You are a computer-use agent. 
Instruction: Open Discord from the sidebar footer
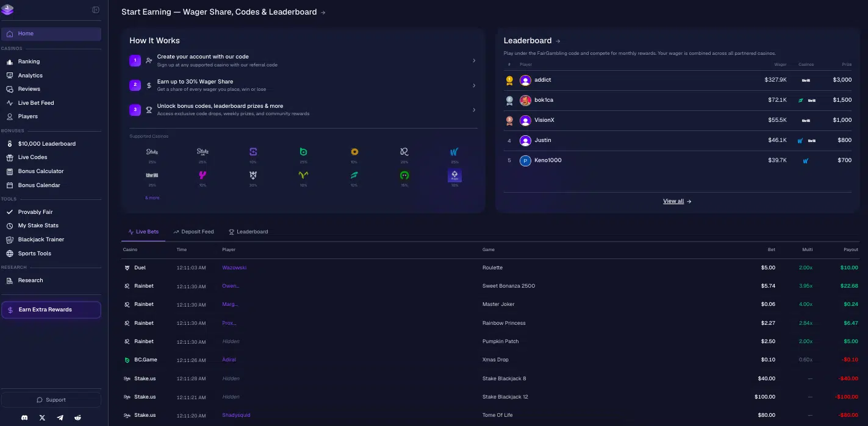(x=24, y=417)
